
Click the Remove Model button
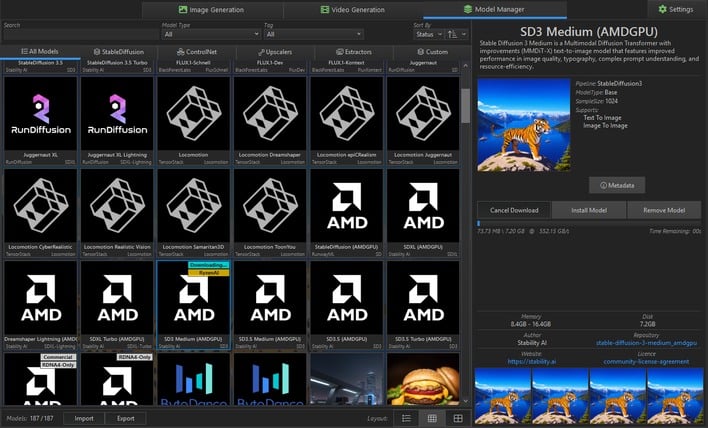click(664, 210)
